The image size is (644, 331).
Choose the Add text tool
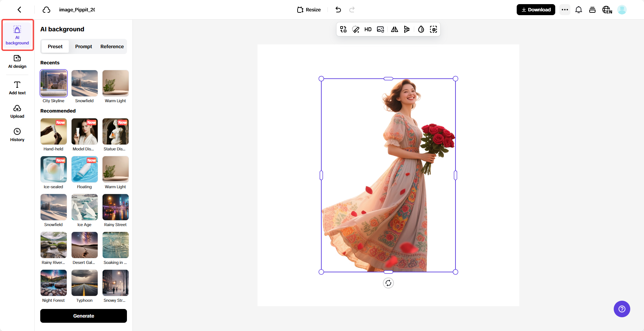coord(17,87)
